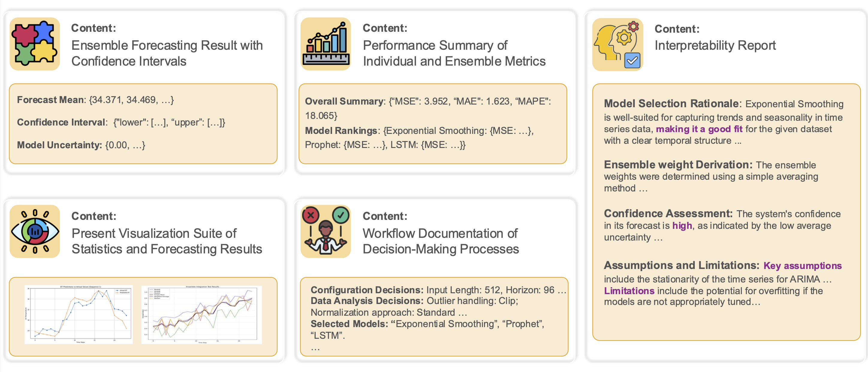
Task: Click the blue checkbox on the interpretability icon
Action: coord(632,61)
